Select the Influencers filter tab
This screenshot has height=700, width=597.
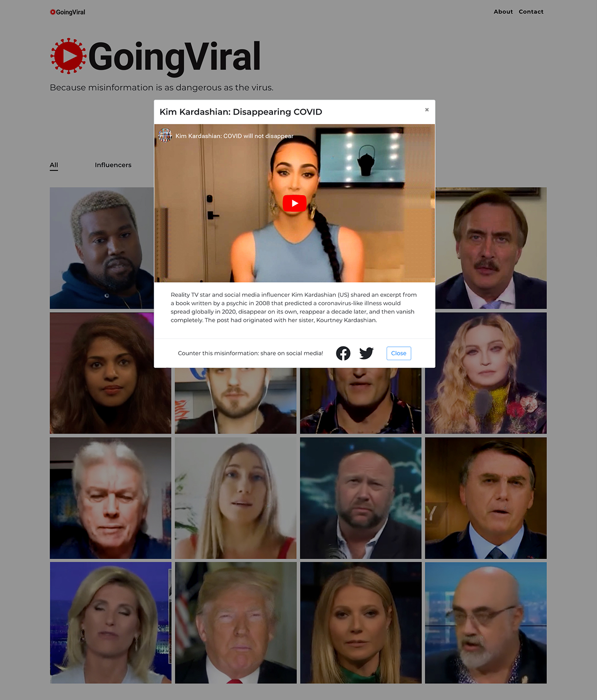[x=113, y=165]
